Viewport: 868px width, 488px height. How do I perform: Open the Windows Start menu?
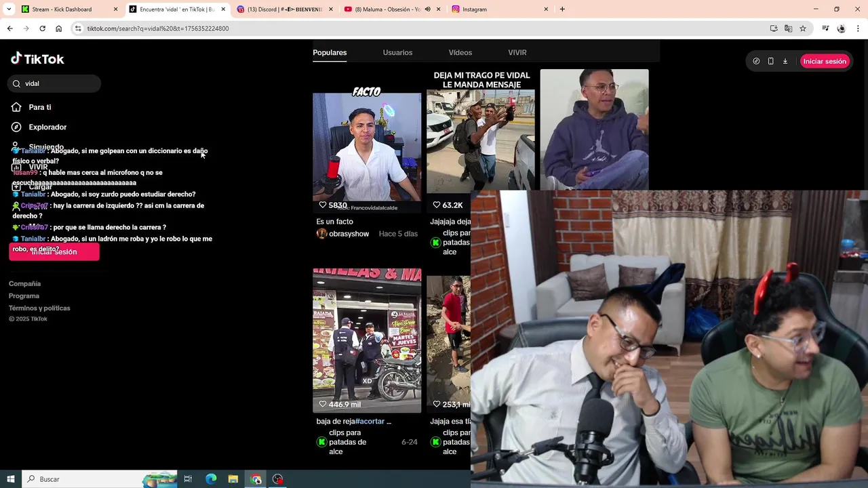click(x=10, y=479)
